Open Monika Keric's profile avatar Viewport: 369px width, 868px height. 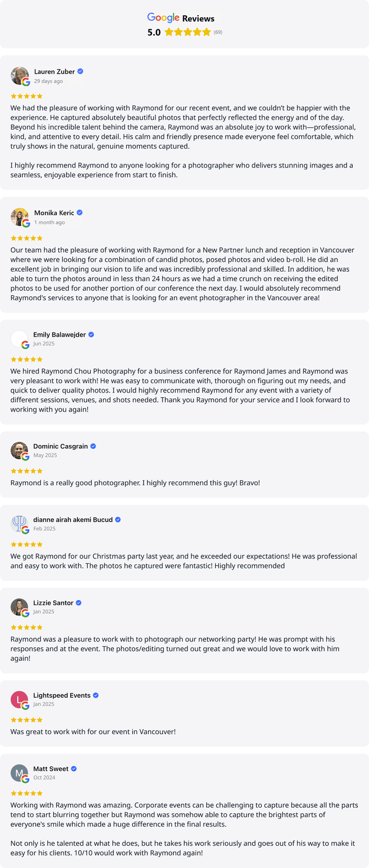tap(20, 217)
